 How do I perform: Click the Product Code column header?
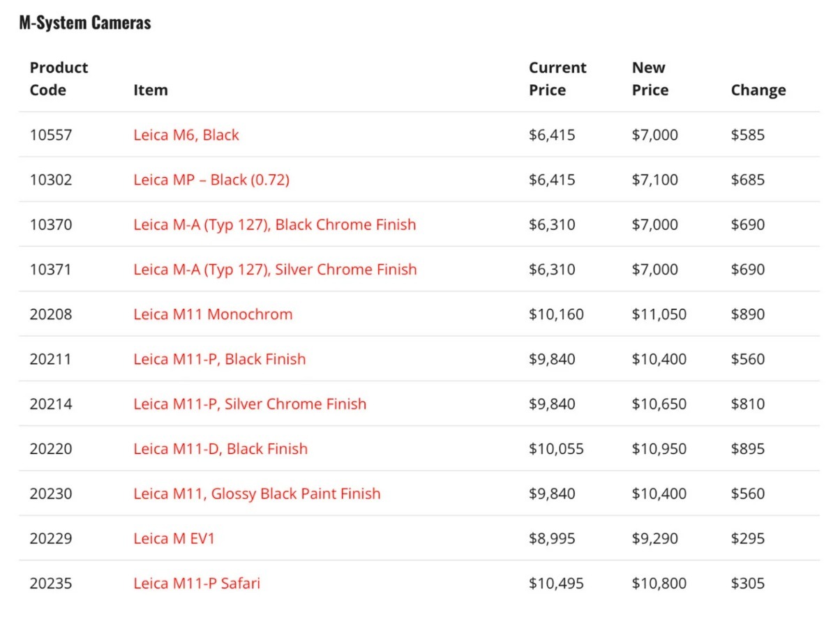click(59, 79)
